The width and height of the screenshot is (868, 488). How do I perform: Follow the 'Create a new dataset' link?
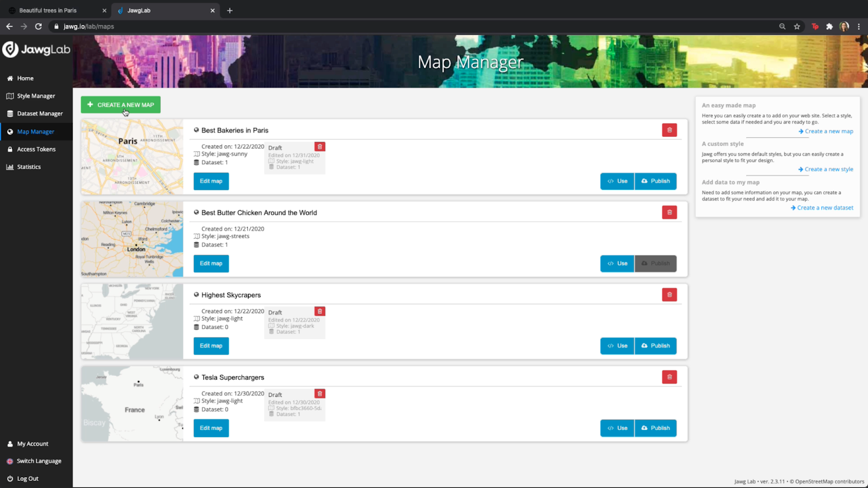coord(822,208)
